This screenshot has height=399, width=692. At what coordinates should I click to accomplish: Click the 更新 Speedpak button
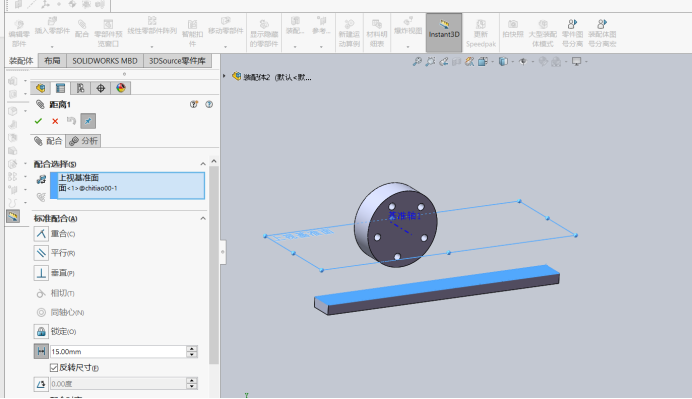[x=481, y=33]
